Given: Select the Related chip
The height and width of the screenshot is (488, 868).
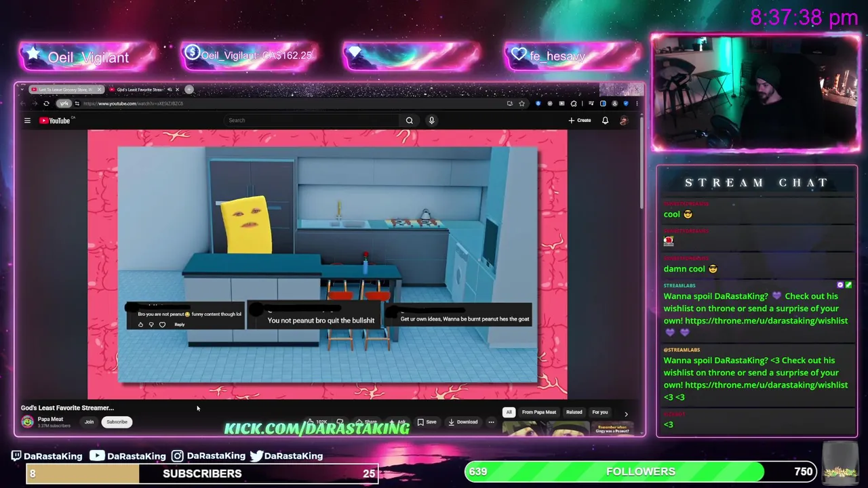Looking at the screenshot, I should coord(574,412).
